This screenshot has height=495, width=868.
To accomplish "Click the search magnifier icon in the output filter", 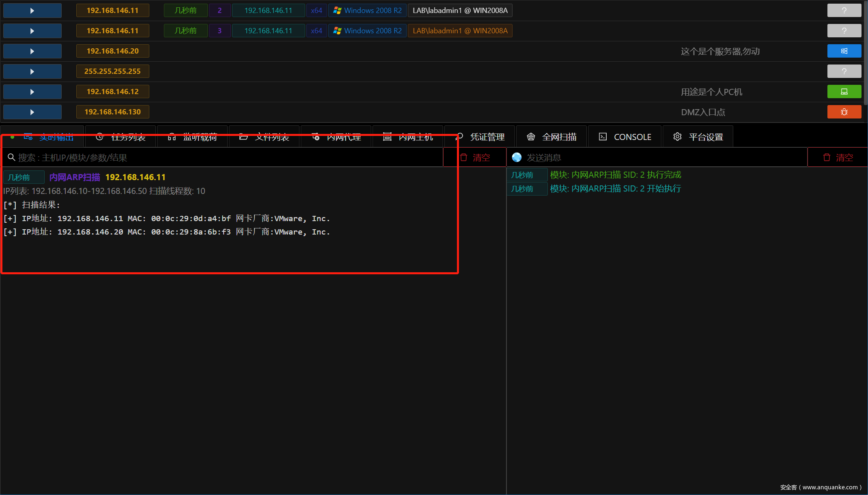I will (11, 157).
